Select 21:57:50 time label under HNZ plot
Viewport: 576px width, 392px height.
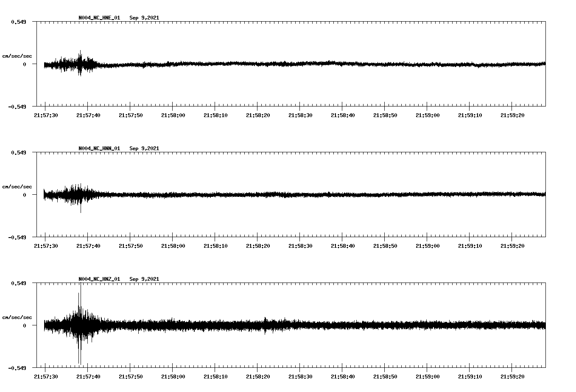point(131,377)
